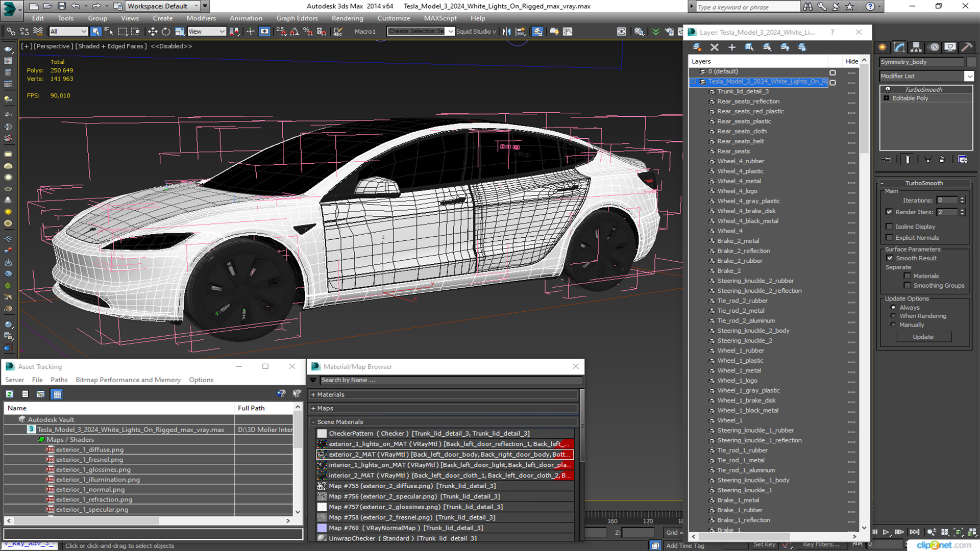Viewport: 980px width, 551px height.
Task: Open the Manage Layers toolbar icon
Action: [x=537, y=32]
